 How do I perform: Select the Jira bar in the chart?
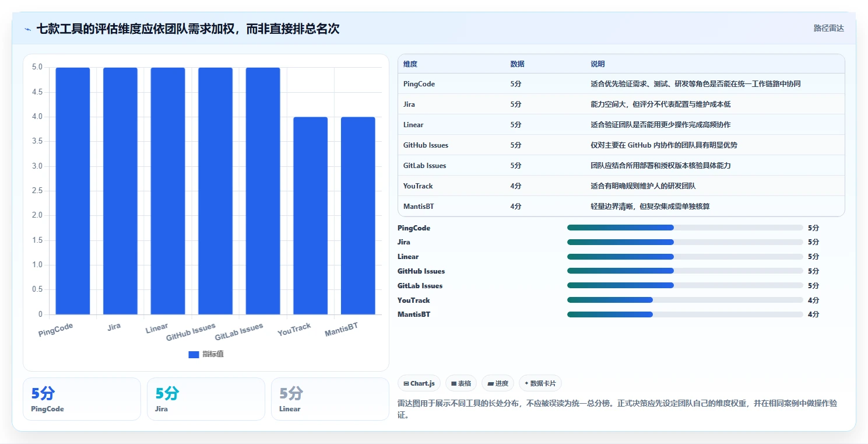[120, 191]
